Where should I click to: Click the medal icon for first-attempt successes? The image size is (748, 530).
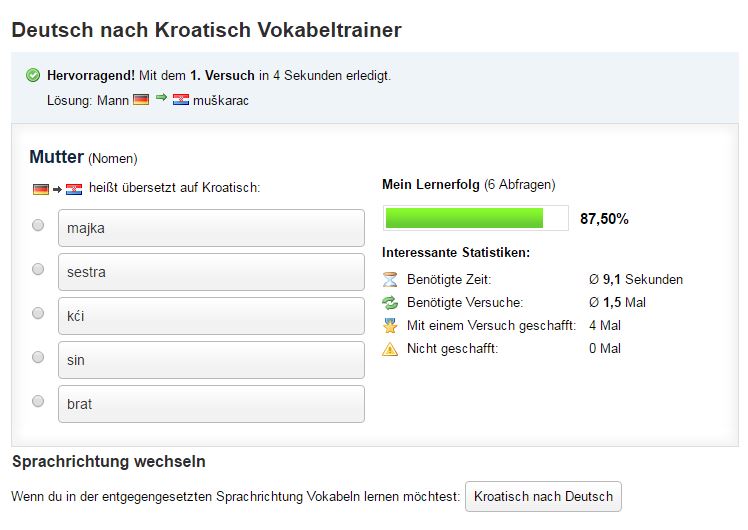click(390, 326)
